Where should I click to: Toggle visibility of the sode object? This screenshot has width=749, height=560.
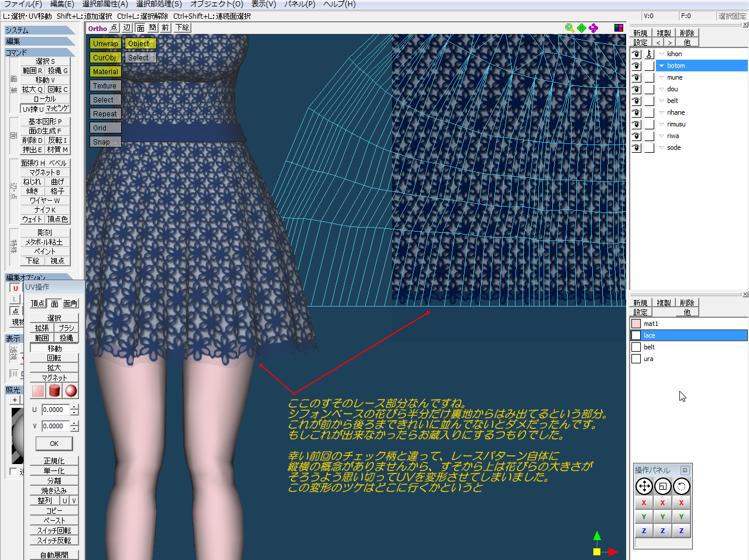tap(637, 147)
